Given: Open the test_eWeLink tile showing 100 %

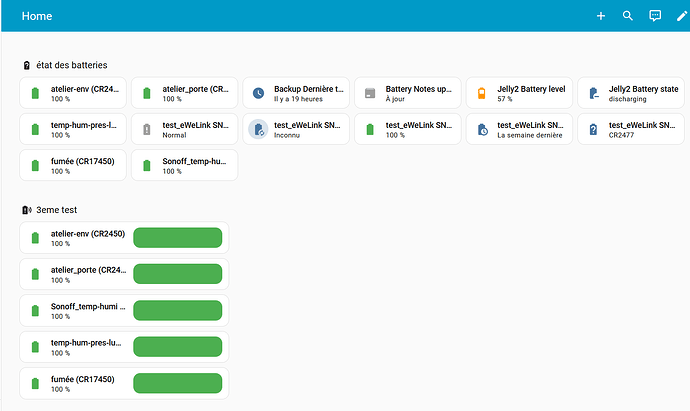Looking at the screenshot, I should coord(408,129).
